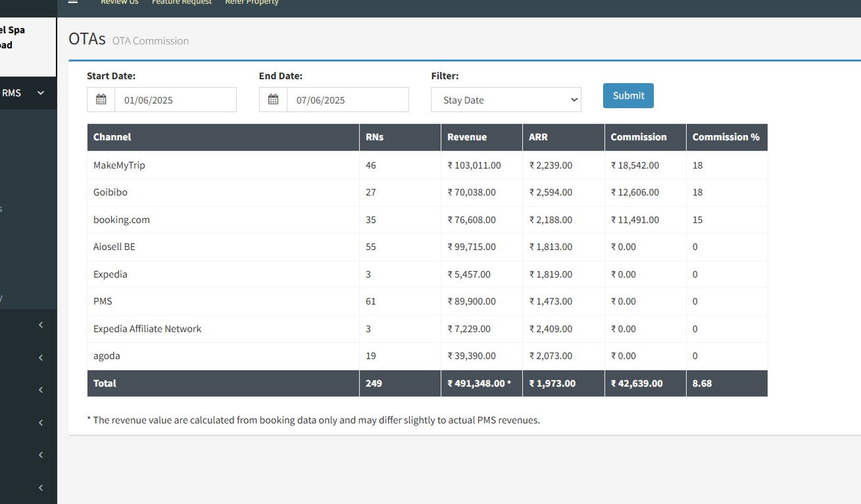Screen dimensions: 861x504
Task: Click the ARR column header
Action: pos(563,137)
